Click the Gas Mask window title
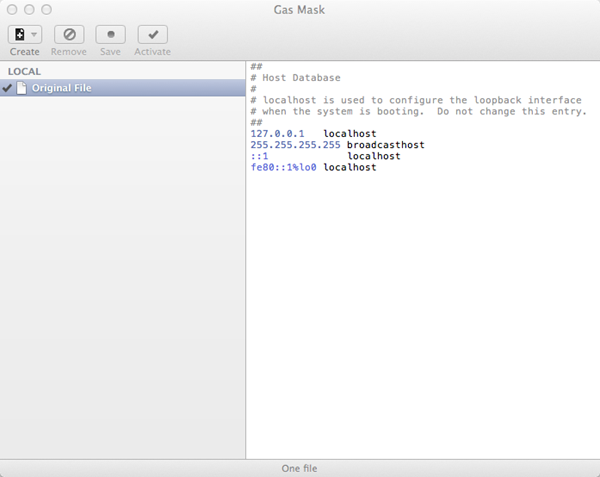 point(299,10)
